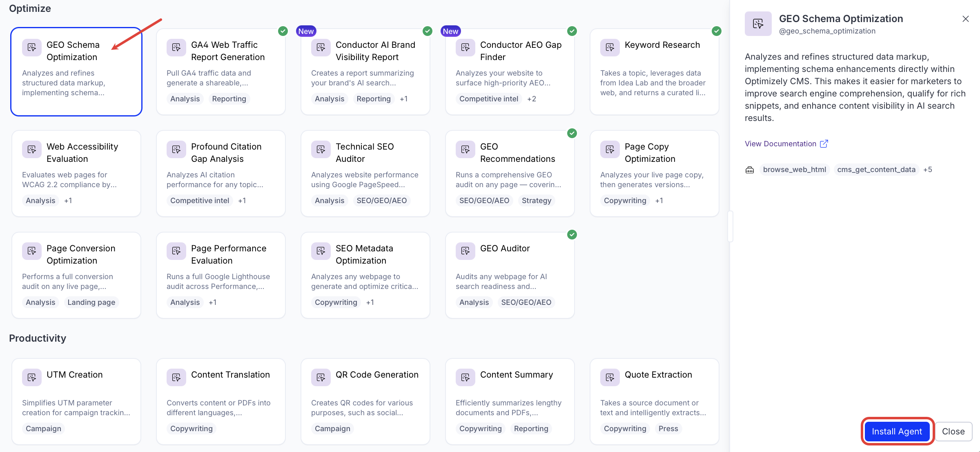
Task: Click the QR Code Generation icon
Action: click(x=321, y=377)
